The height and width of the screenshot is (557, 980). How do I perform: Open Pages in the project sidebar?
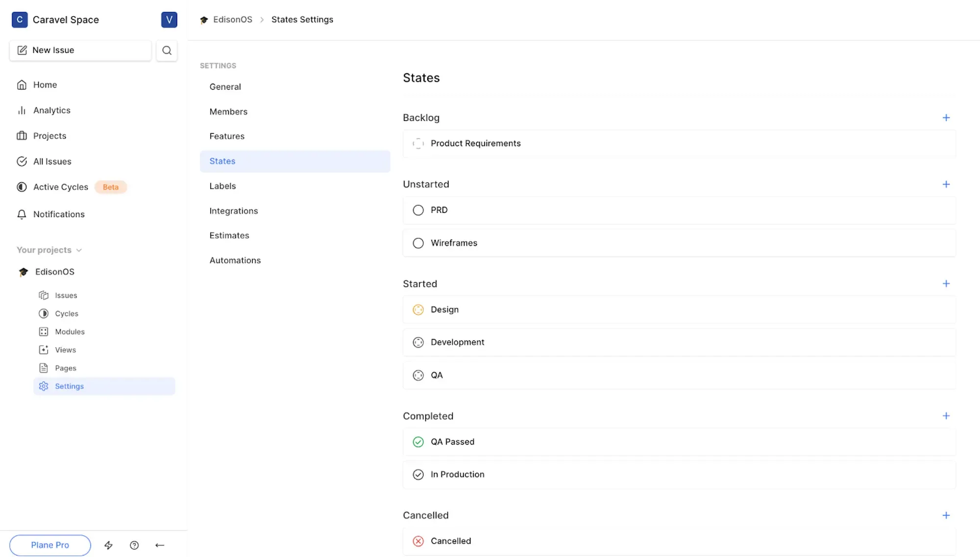click(65, 368)
